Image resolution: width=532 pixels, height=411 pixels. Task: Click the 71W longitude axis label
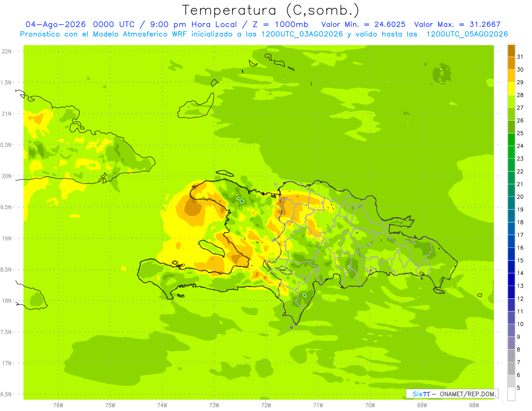click(x=318, y=405)
